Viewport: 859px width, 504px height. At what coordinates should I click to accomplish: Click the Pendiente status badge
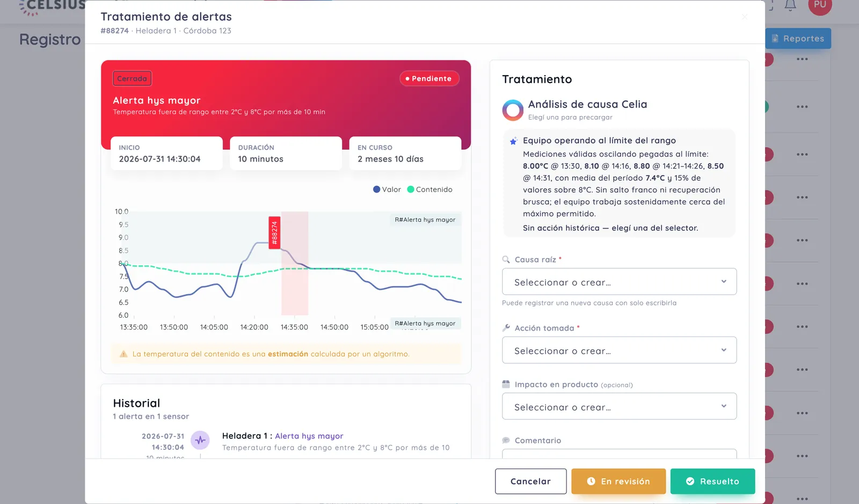click(x=429, y=78)
